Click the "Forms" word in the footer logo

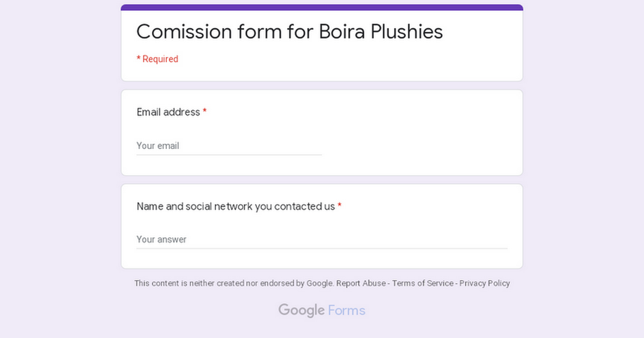[x=347, y=310]
